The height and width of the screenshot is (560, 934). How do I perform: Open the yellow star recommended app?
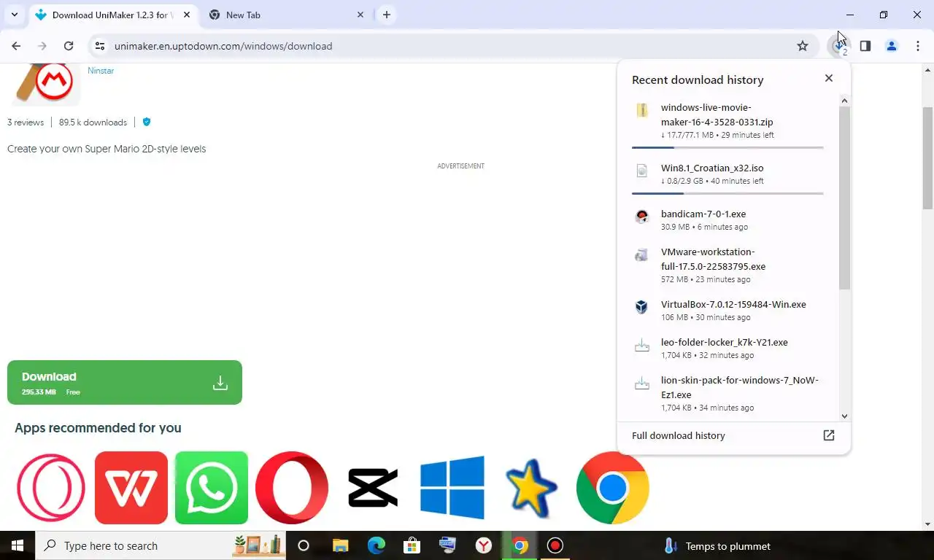532,488
